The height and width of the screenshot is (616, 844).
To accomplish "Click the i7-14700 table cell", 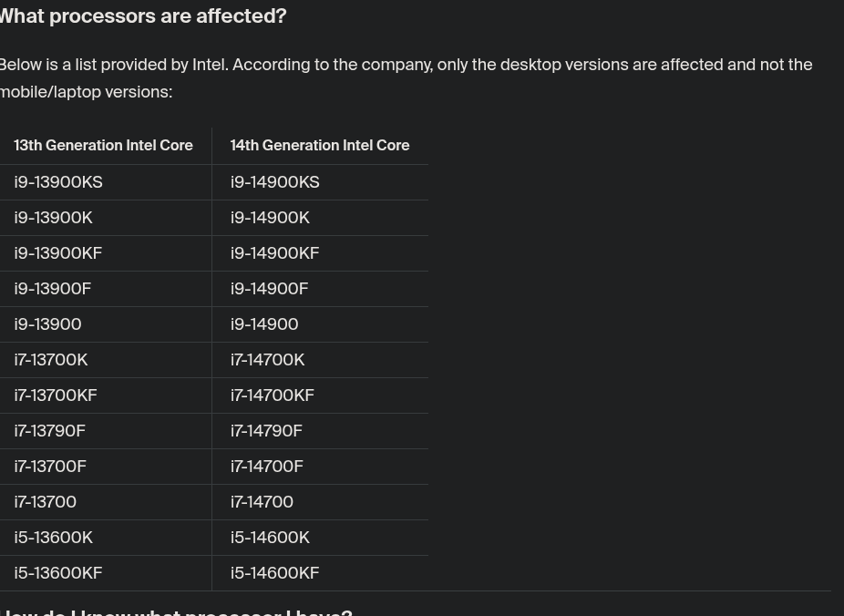I will [262, 502].
